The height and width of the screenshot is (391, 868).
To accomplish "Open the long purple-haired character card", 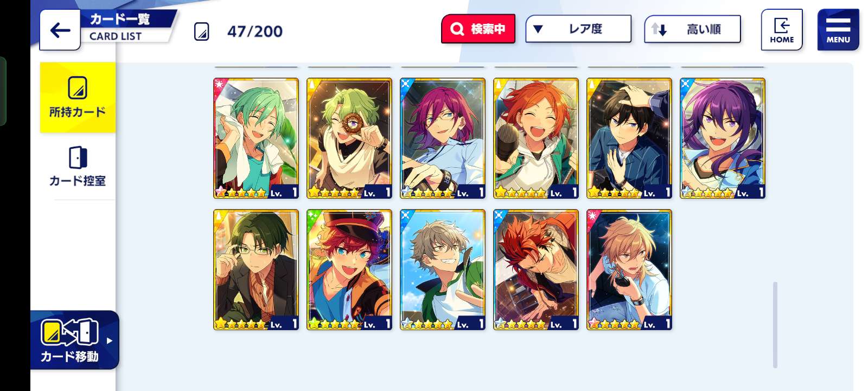I will click(x=723, y=138).
